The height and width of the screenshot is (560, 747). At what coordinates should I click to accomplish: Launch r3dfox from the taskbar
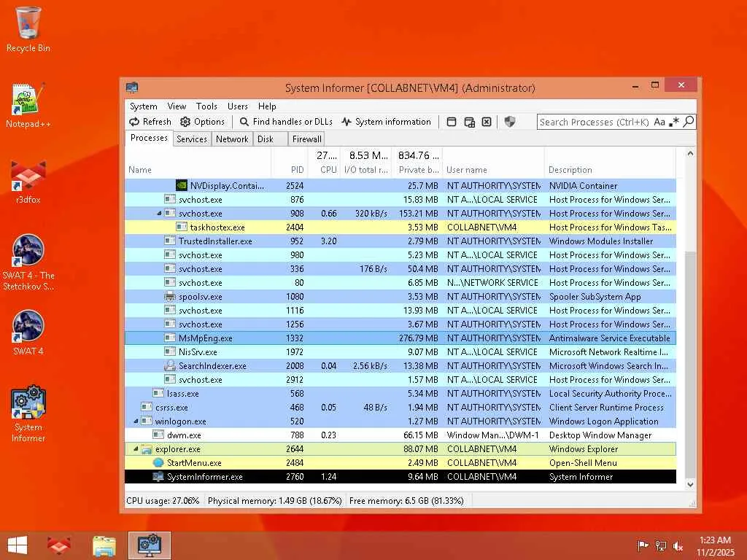pyautogui.click(x=58, y=545)
